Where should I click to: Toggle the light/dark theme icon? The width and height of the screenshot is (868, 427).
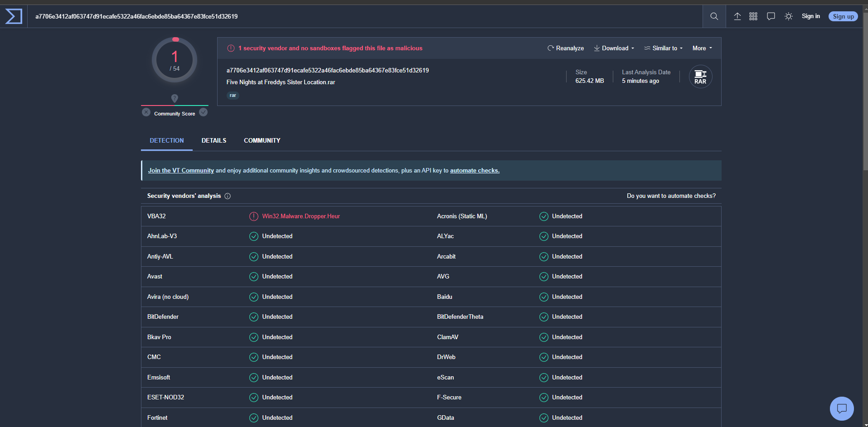[789, 16]
